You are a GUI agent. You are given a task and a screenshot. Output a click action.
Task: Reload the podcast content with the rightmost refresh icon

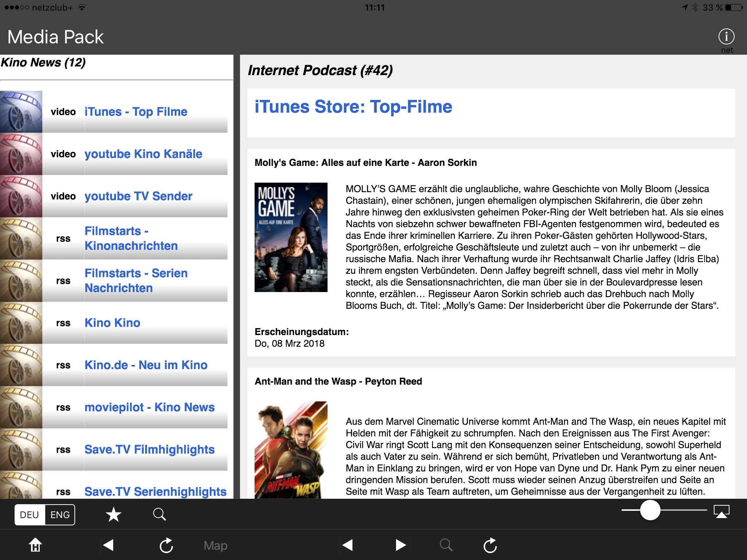click(x=490, y=545)
